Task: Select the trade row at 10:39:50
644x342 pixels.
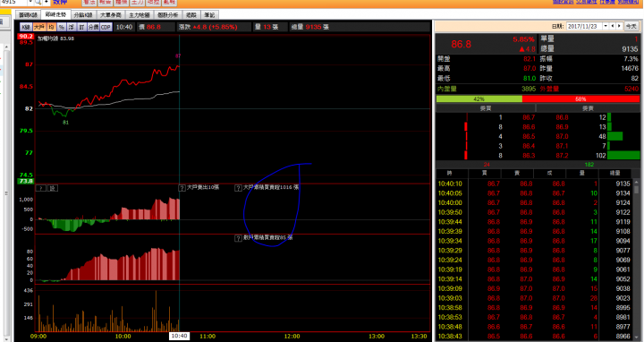Action: tap(534, 212)
